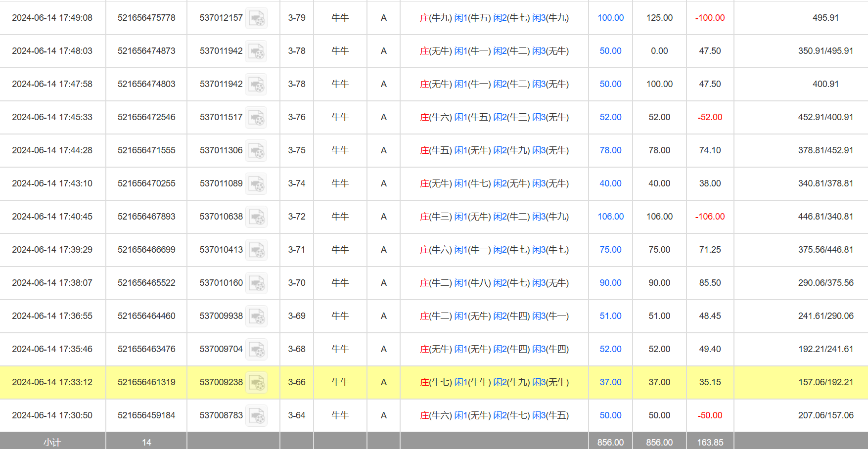Open the replay icon next to 537009704

point(256,350)
